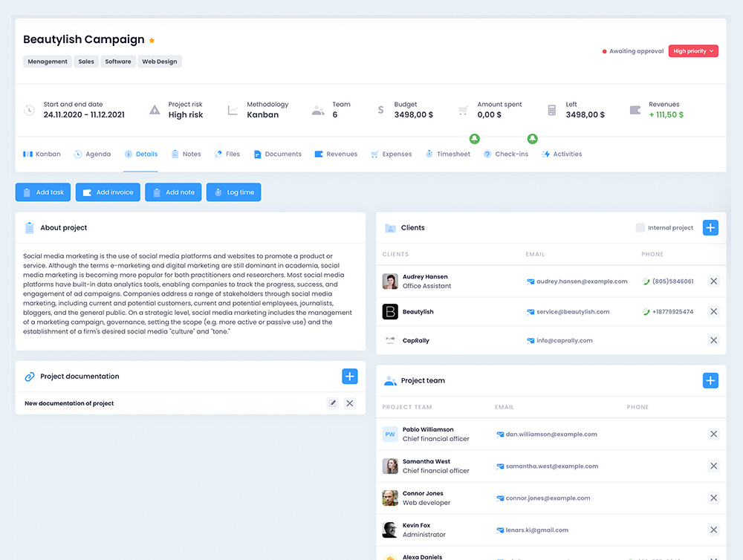Screen dimensions: 743x560
Task: Switch to the Kanban tab
Action: point(42,154)
